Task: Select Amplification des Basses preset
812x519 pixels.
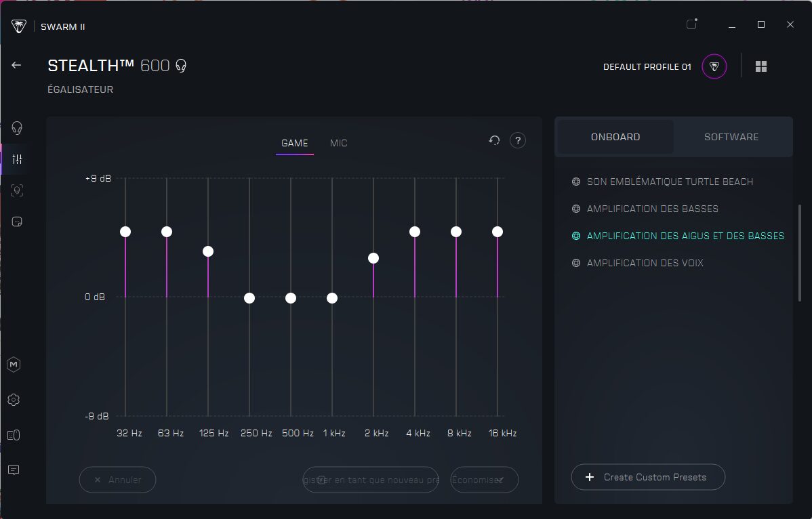Action: coord(652,209)
